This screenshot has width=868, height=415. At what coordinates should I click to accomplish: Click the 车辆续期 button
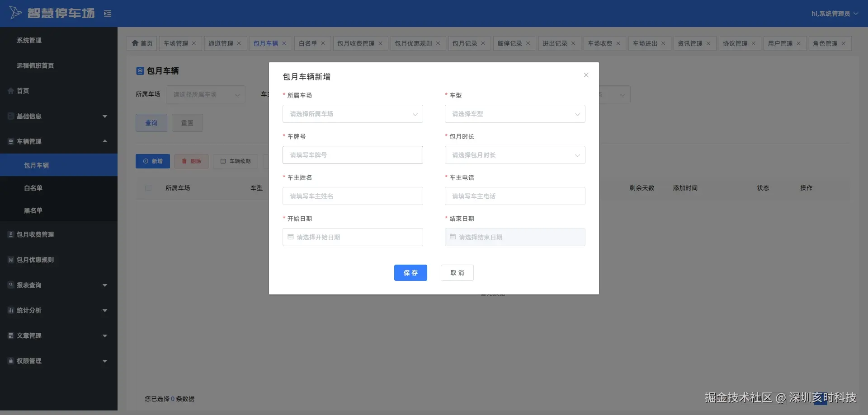[236, 161]
